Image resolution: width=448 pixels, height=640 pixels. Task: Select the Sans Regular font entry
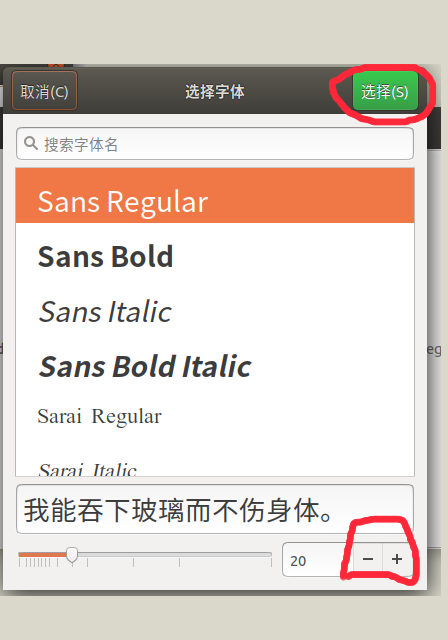215,196
